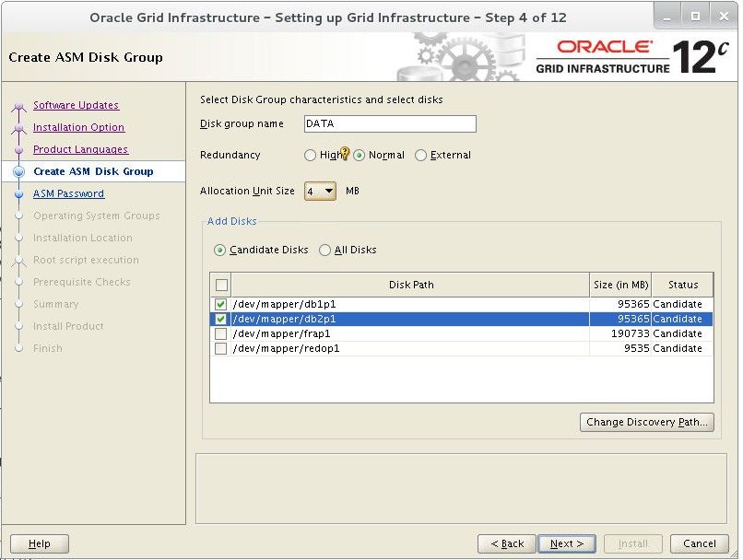Click the Change Discovery Path button
Screen dimensions: 743x560
click(647, 422)
